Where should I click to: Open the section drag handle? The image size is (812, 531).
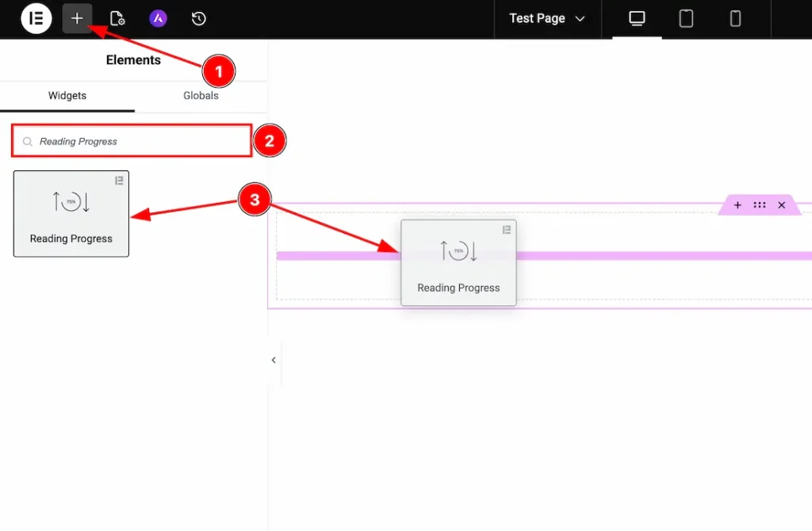coord(759,204)
